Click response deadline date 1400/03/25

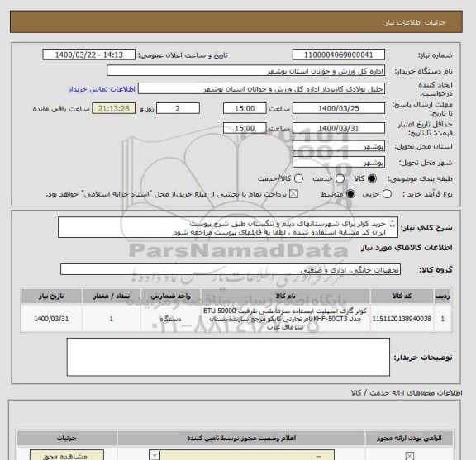point(339,108)
